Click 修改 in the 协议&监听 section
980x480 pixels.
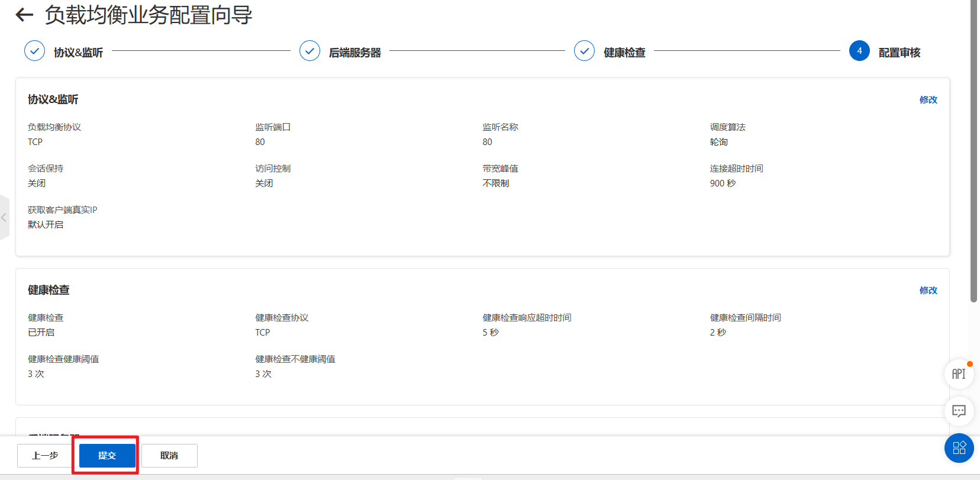[928, 99]
